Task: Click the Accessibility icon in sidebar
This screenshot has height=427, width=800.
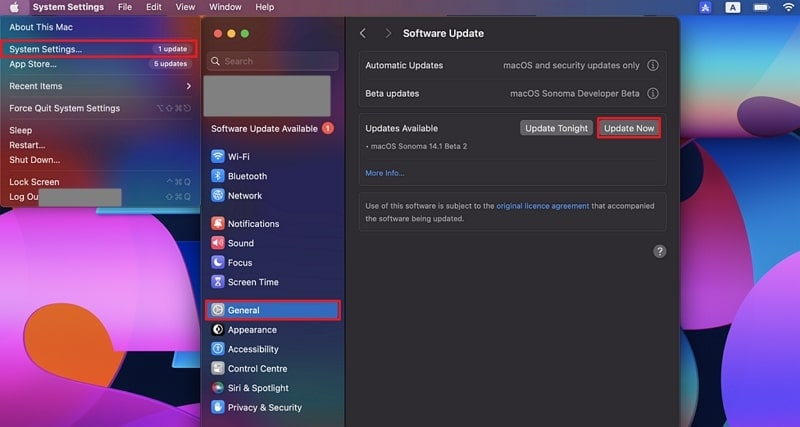Action: 218,348
